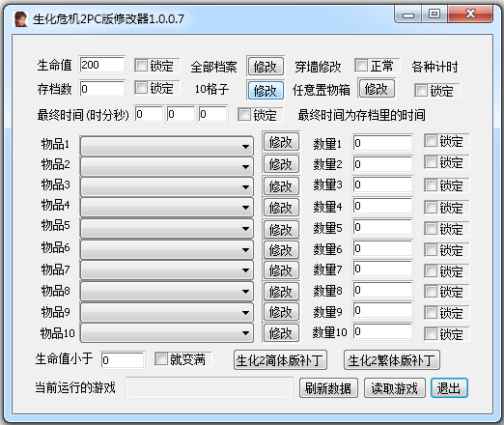Image resolution: width=504 pixels, height=425 pixels.
Task: Click 修改 button next to 物品10
Action: 281,333
